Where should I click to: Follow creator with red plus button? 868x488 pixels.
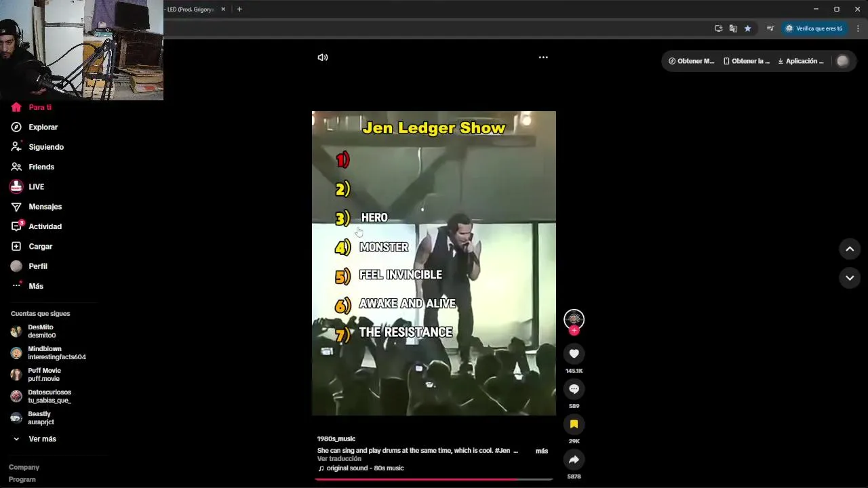click(x=574, y=331)
